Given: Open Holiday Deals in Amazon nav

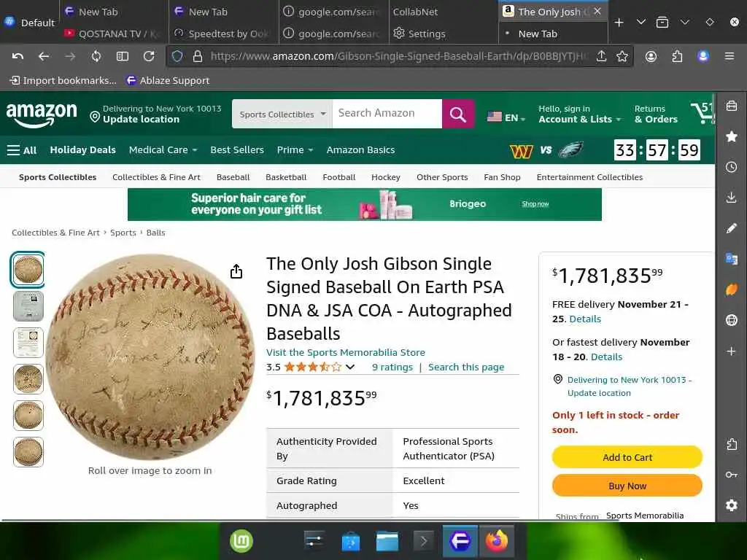Looking at the screenshot, I should pyautogui.click(x=83, y=150).
